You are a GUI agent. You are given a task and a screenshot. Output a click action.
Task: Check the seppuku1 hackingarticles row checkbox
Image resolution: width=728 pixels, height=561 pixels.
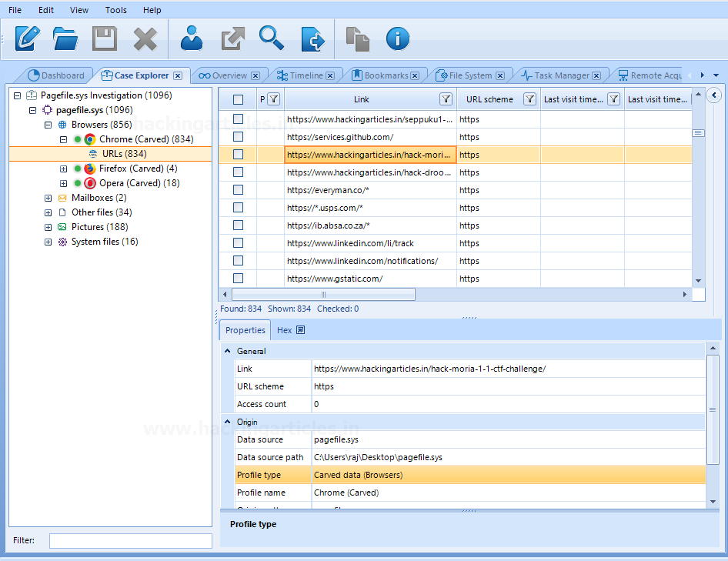(239, 119)
